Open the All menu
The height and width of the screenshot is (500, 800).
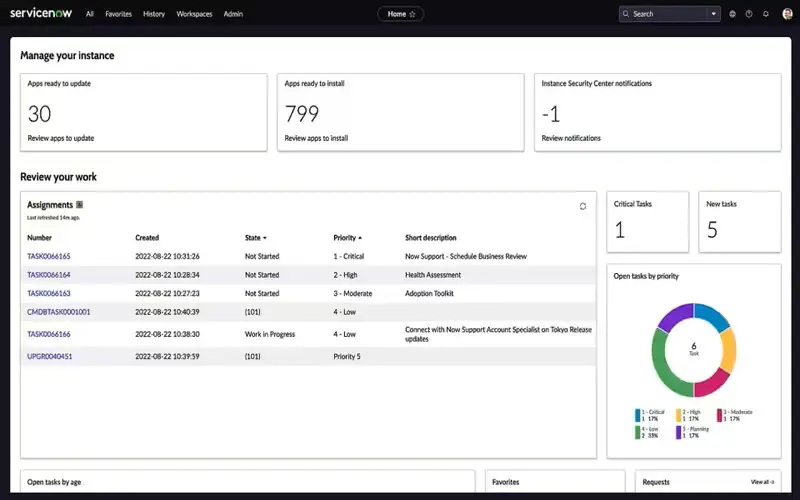pyautogui.click(x=90, y=14)
